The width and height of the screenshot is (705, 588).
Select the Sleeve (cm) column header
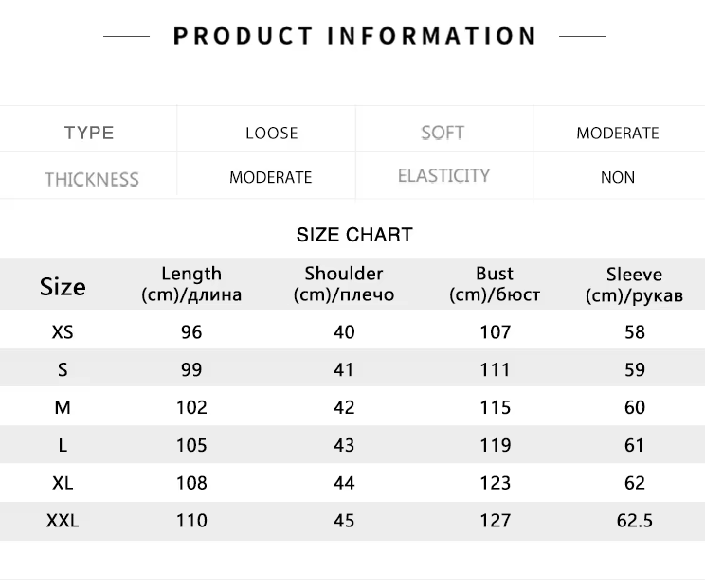point(634,284)
